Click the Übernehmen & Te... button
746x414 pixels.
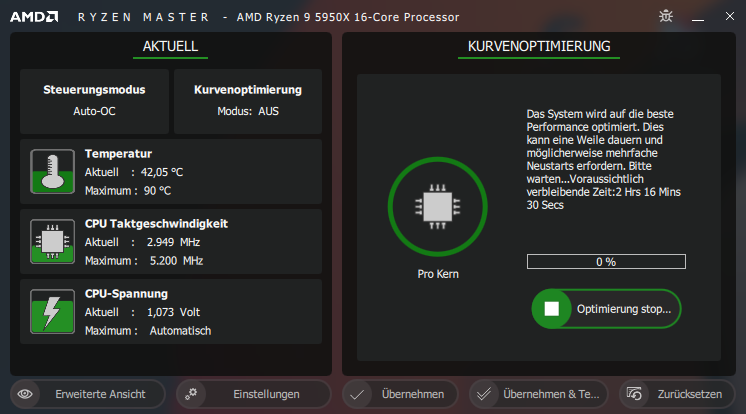(x=539, y=394)
